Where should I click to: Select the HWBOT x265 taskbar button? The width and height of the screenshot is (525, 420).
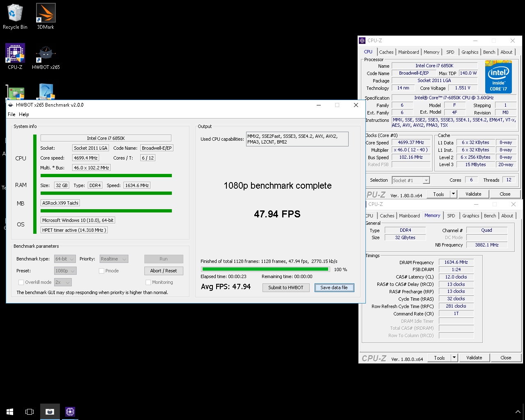(50, 411)
